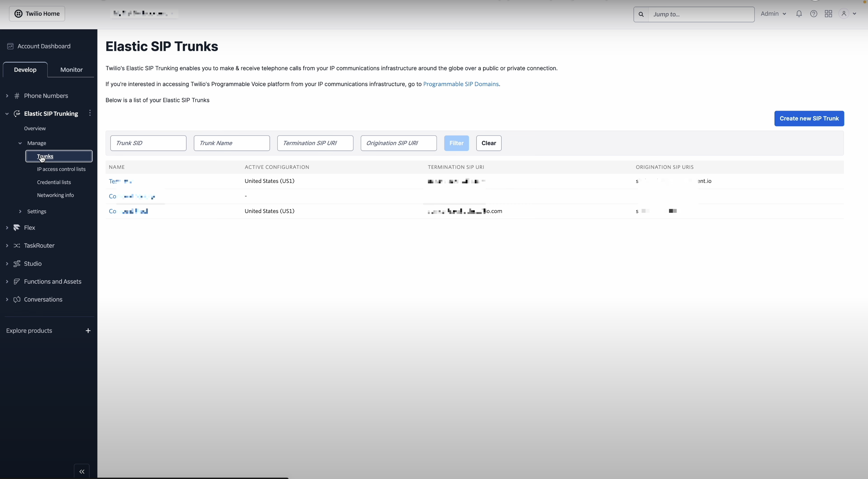Click the TaskRouter shuffle icon
Viewport: 868px width, 479px height.
tap(17, 246)
